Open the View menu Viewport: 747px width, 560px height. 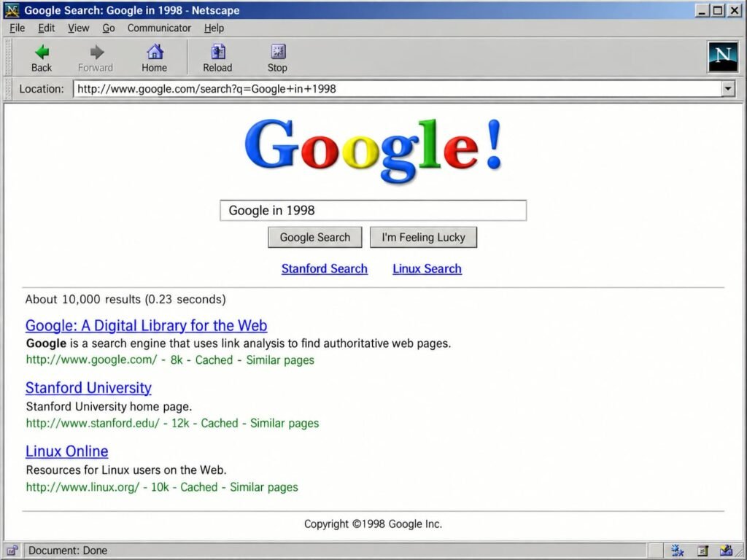[x=78, y=28]
